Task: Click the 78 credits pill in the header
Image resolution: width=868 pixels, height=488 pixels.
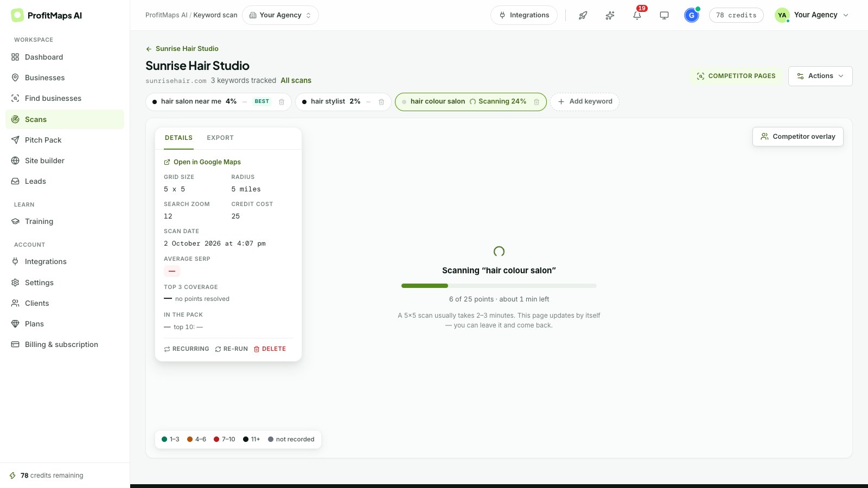Action: tap(736, 15)
